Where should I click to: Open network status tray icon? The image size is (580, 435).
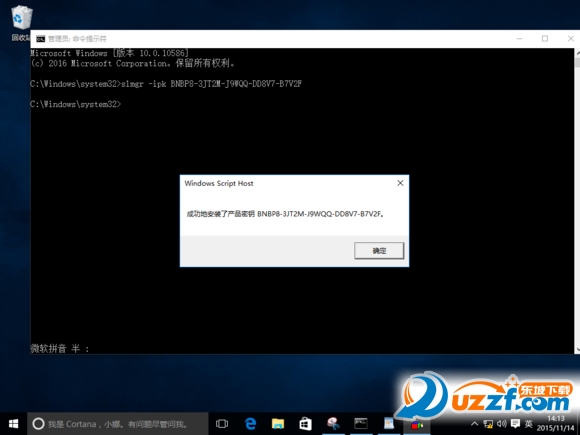(x=488, y=424)
